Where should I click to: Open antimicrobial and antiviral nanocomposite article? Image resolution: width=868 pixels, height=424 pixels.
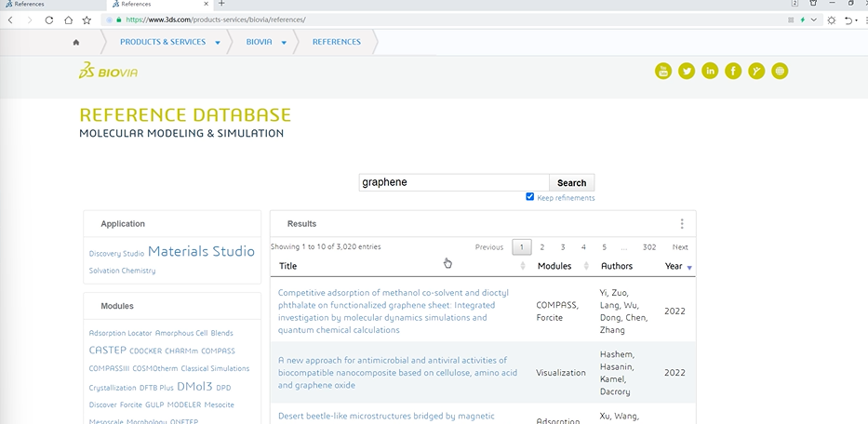(x=397, y=373)
